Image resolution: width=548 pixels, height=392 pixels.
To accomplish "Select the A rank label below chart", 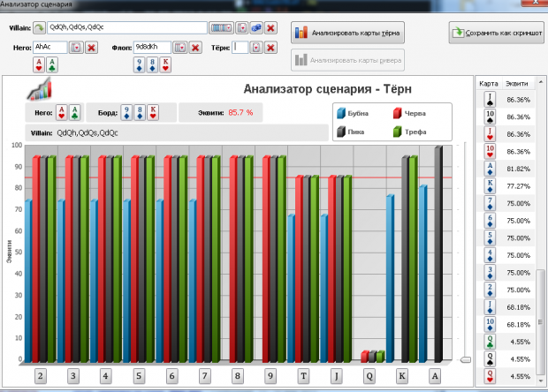I will [435, 376].
